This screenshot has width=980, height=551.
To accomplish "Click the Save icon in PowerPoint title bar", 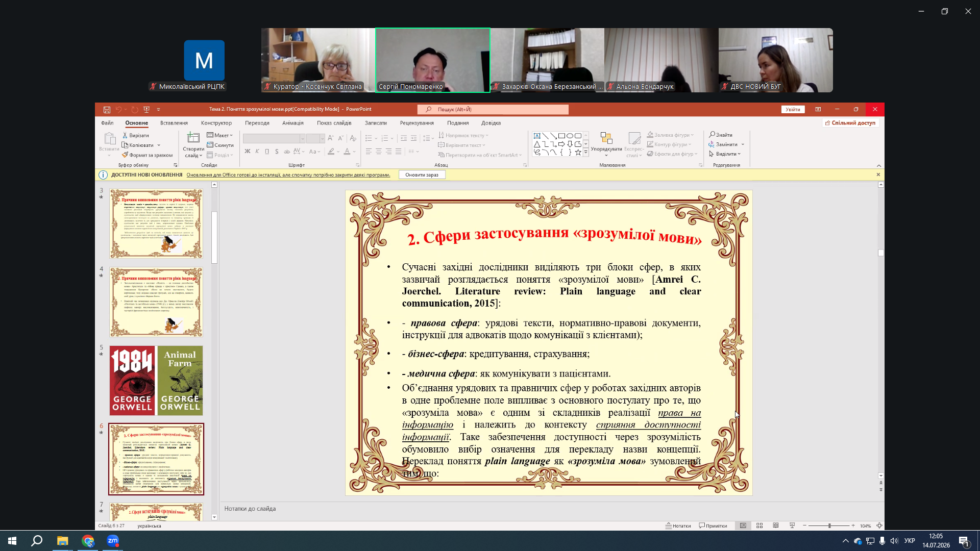I will click(107, 110).
